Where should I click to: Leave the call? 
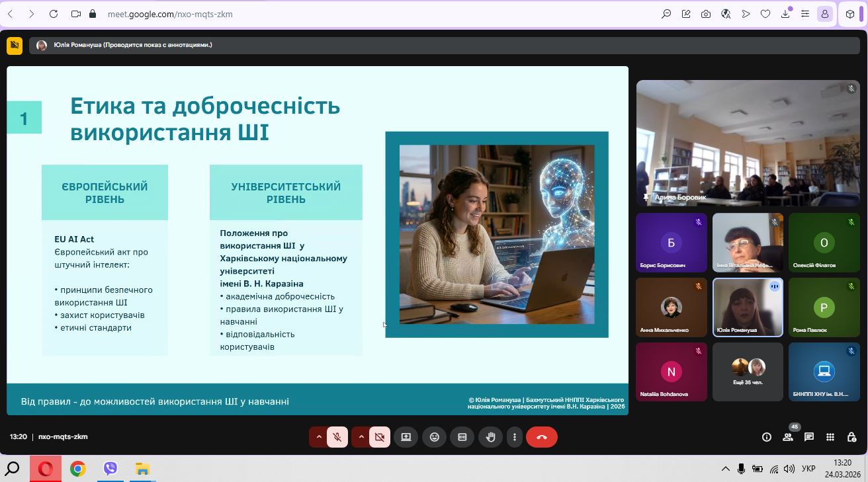(x=542, y=437)
